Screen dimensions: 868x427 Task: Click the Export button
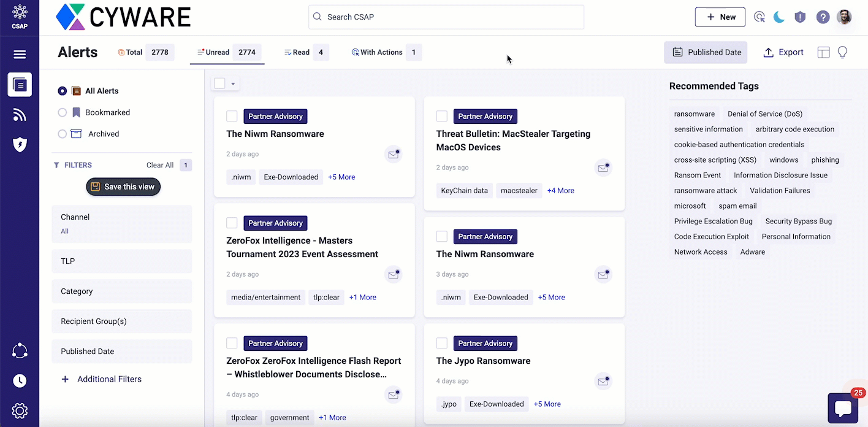(x=783, y=53)
